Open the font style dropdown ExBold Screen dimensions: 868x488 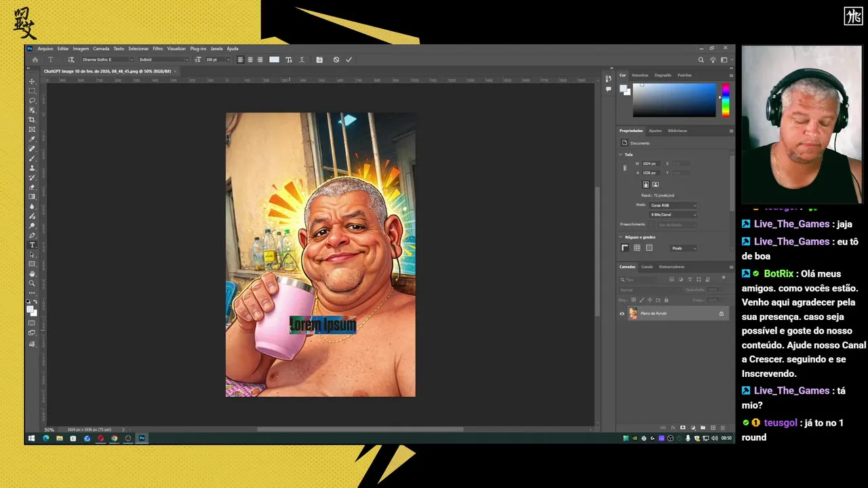click(x=164, y=60)
